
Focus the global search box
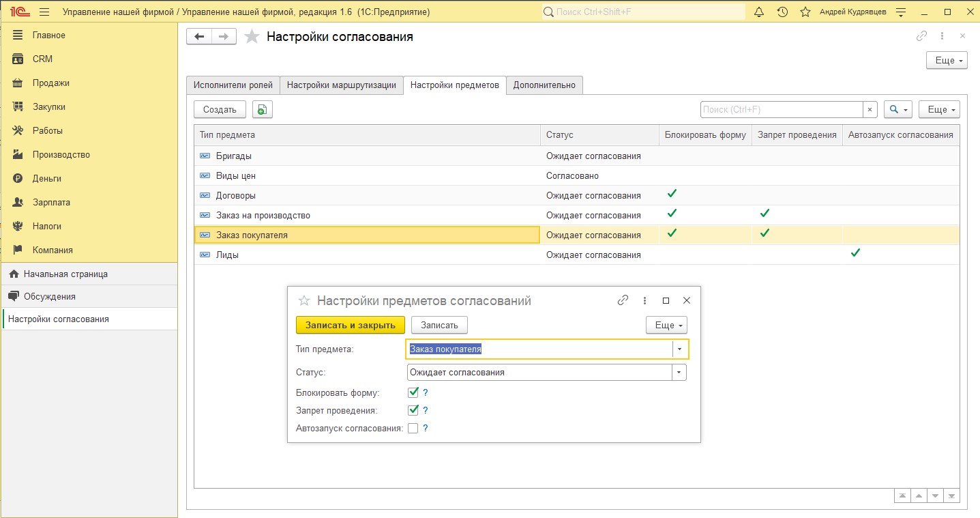tap(643, 12)
